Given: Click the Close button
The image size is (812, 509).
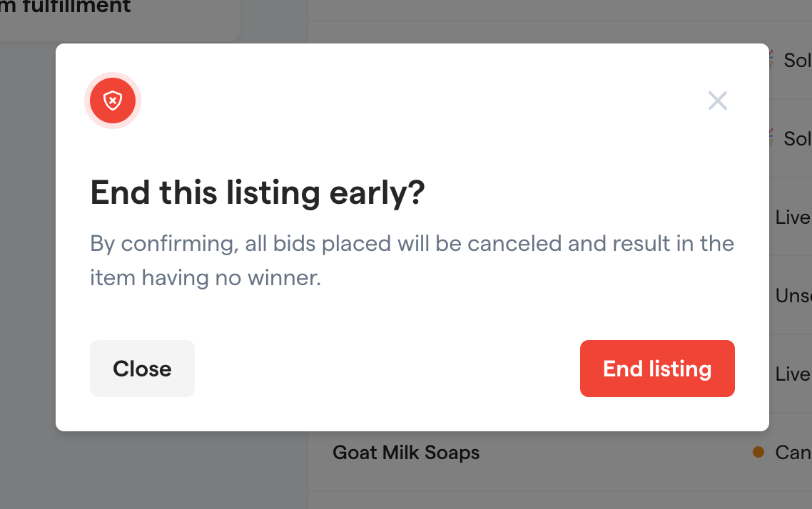Looking at the screenshot, I should click(x=143, y=369).
